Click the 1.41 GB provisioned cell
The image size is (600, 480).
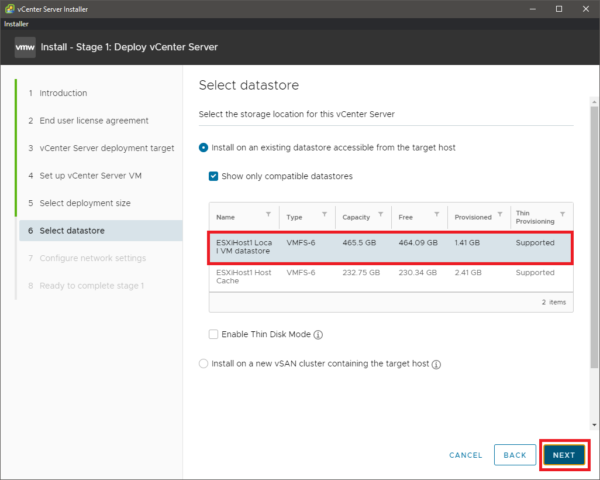467,243
